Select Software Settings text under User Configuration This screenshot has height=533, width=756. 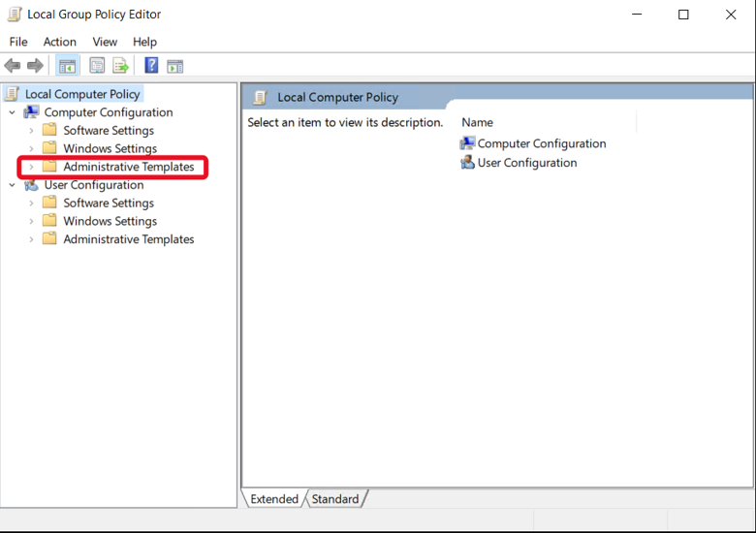[109, 203]
